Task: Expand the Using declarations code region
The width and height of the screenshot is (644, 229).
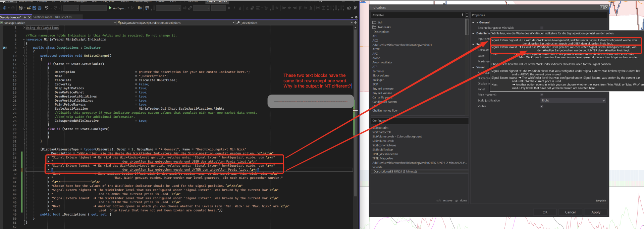Action: (x=24, y=27)
